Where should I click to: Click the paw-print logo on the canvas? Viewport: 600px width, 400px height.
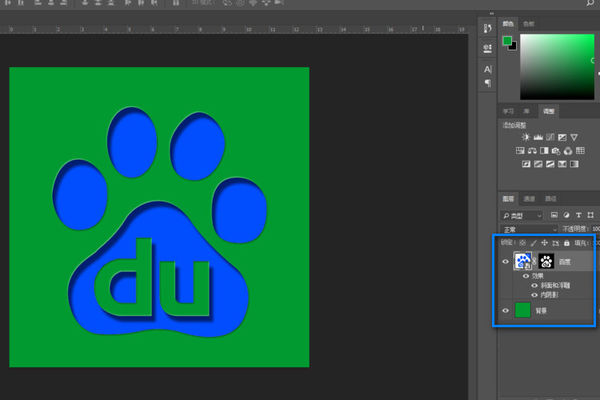(x=160, y=222)
